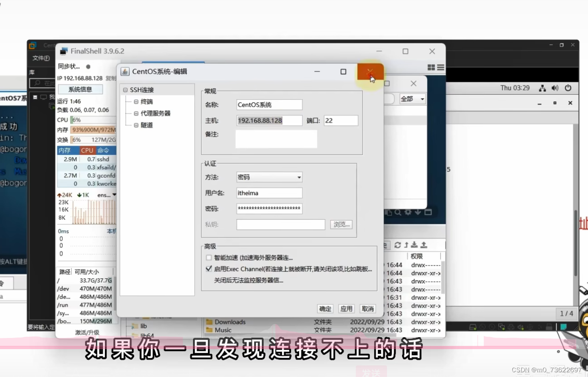Screen dimensions: 588x377
Task: Click the 路径 column header in disk list
Action: click(65, 272)
